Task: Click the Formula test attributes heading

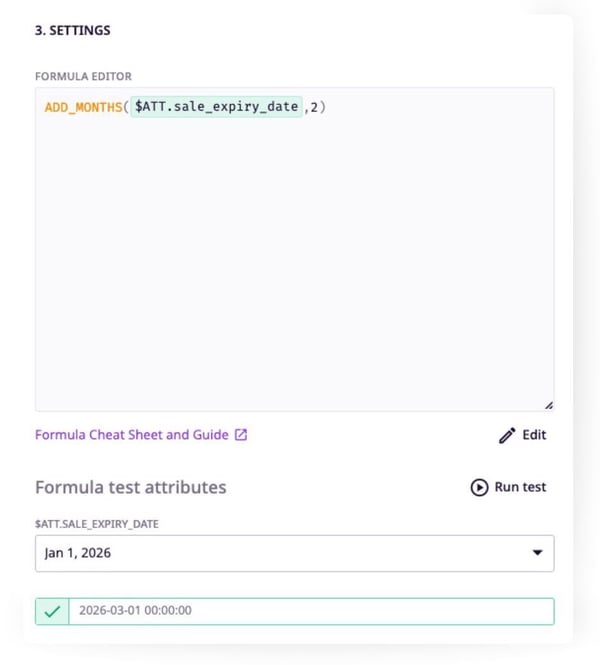Action: tap(130, 487)
